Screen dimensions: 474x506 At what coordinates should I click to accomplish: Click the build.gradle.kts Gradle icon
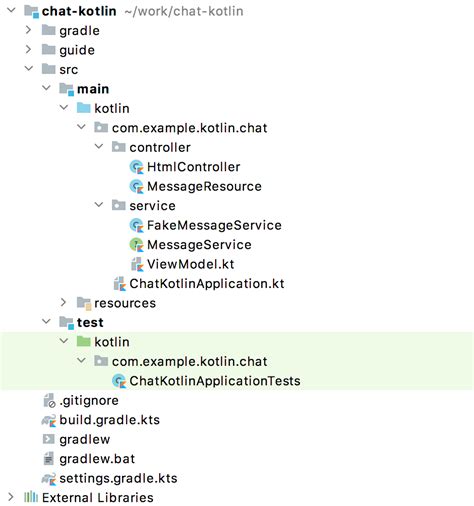coord(49,420)
